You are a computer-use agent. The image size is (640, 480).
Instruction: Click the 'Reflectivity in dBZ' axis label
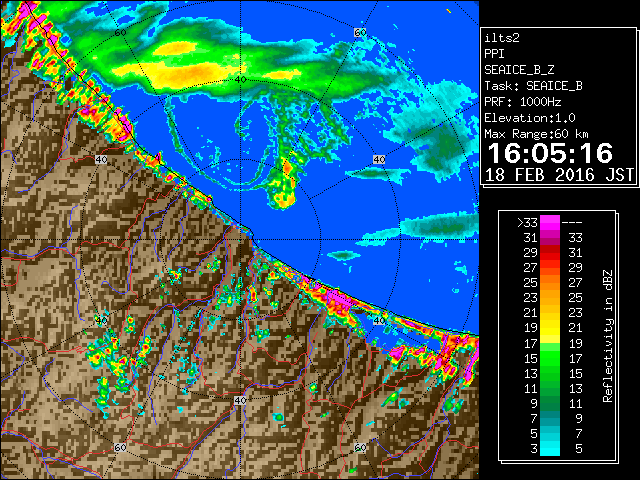(608, 336)
